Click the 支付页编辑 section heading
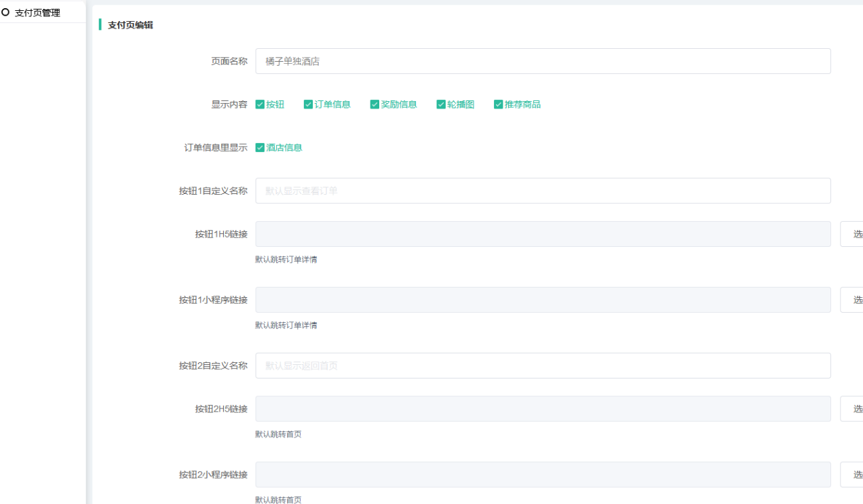 [130, 25]
